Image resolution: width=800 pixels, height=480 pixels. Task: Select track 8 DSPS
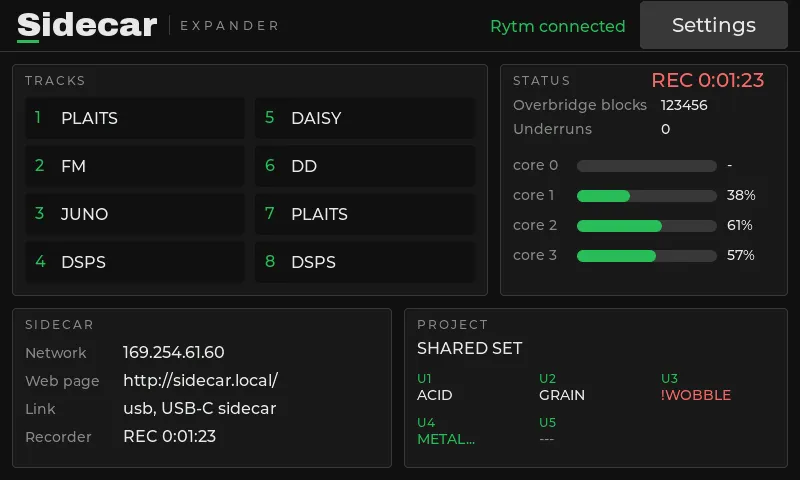point(365,262)
